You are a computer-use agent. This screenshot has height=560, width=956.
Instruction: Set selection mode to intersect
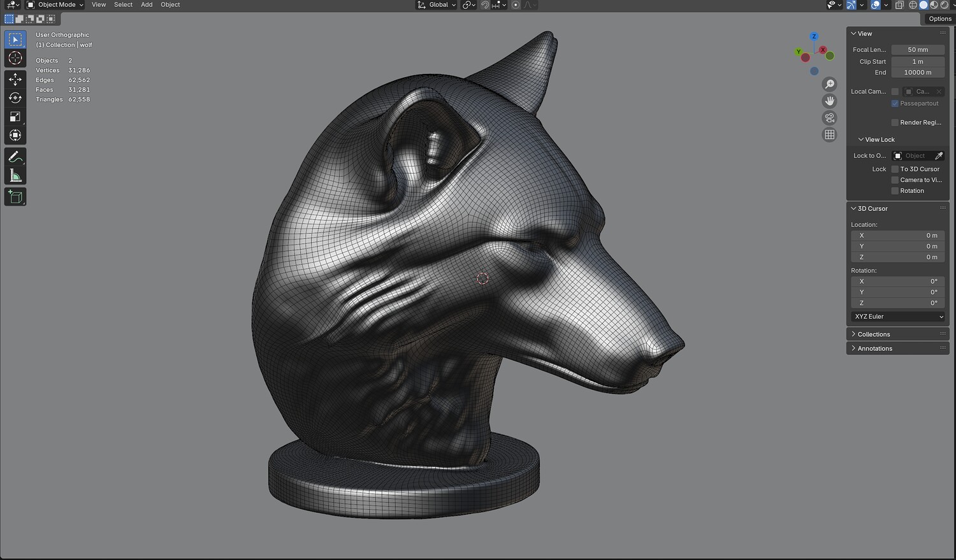click(x=50, y=19)
